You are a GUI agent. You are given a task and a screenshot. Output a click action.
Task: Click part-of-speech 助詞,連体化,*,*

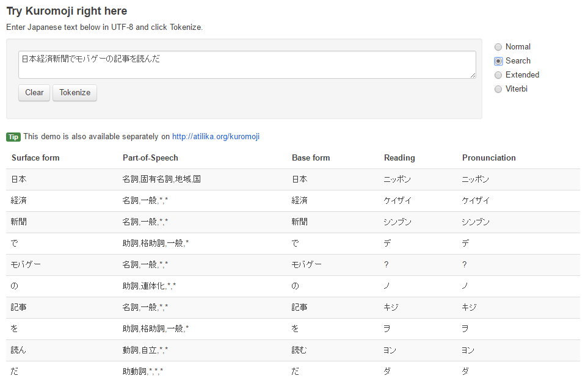(149, 286)
